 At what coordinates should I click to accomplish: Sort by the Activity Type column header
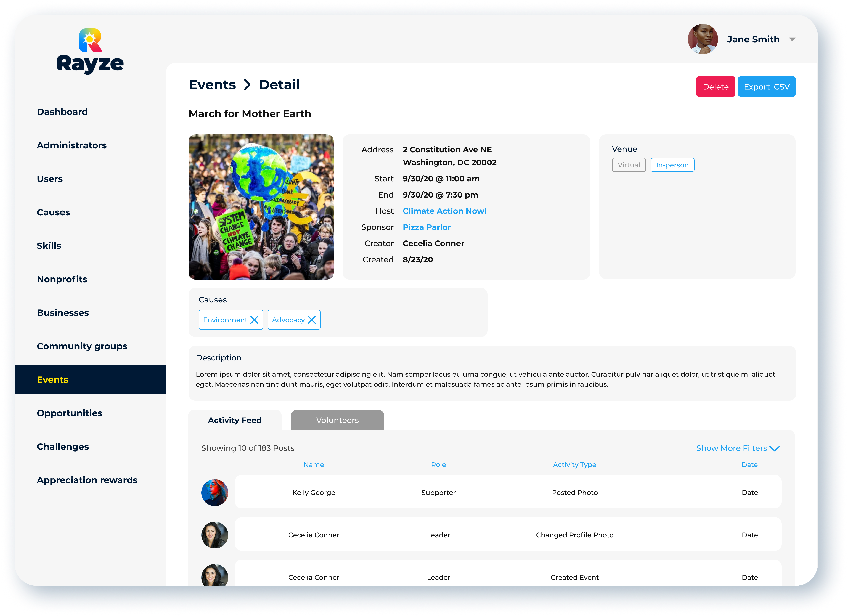click(x=574, y=465)
